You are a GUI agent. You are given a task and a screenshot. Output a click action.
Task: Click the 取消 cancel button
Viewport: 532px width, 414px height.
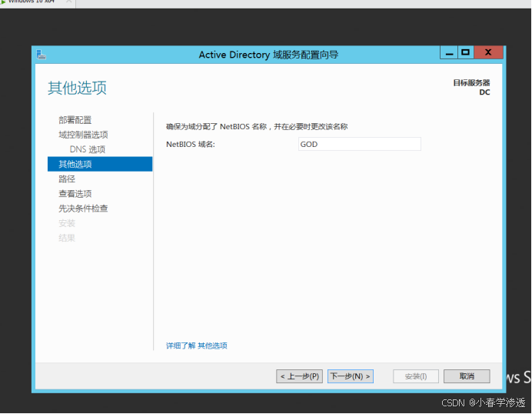[467, 376]
